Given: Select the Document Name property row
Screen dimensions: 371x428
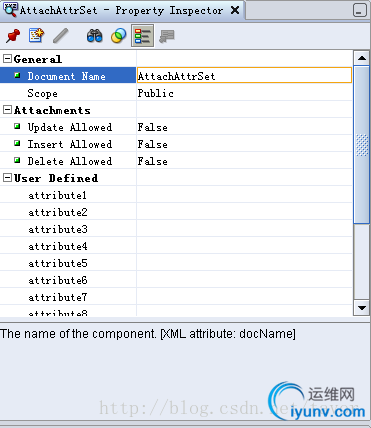Looking at the screenshot, I should coord(67,76).
